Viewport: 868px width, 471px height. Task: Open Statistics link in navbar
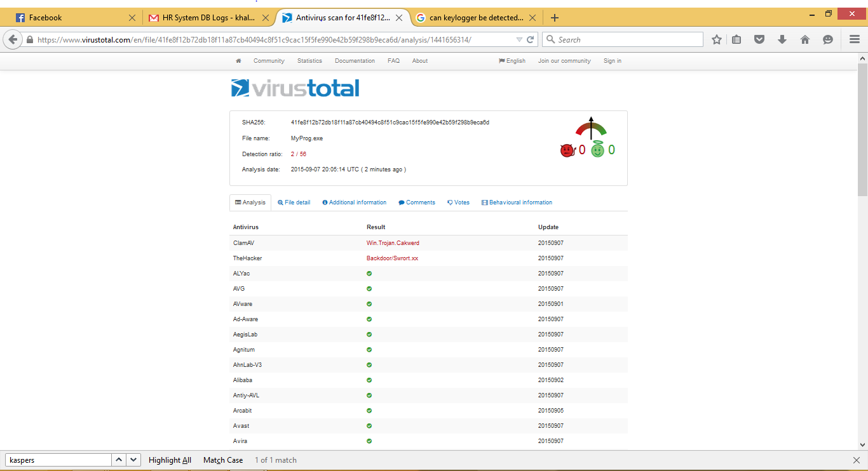(x=309, y=61)
